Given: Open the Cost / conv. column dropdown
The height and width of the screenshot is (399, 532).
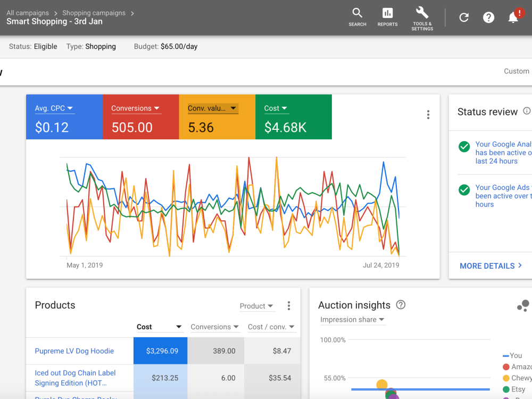Looking at the screenshot, I should click(271, 327).
